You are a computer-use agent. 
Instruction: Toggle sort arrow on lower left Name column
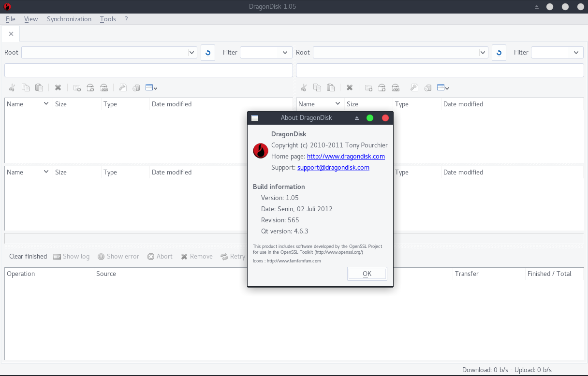[x=46, y=172]
